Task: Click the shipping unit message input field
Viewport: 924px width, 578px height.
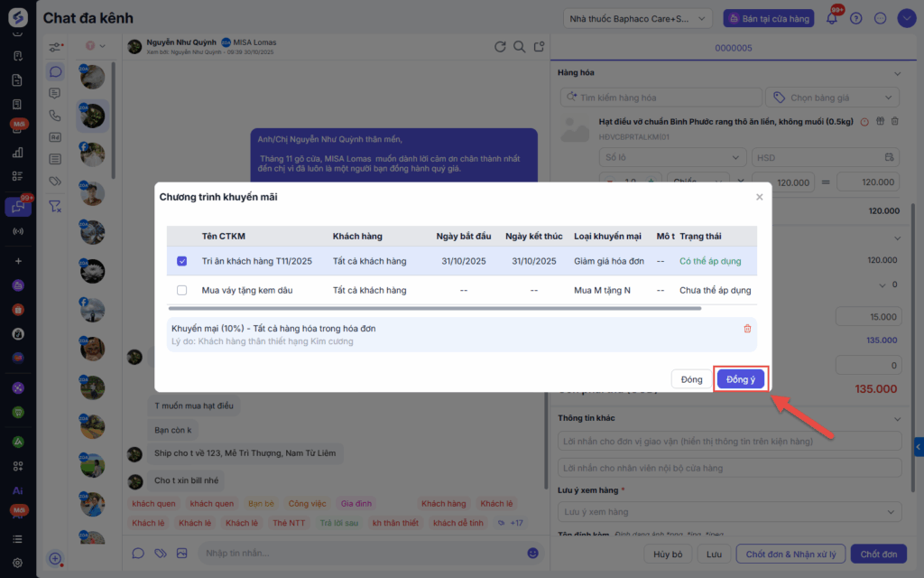Action: click(729, 441)
